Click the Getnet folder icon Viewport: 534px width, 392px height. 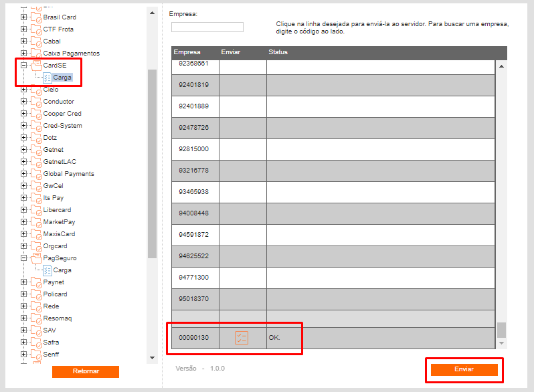(36, 150)
